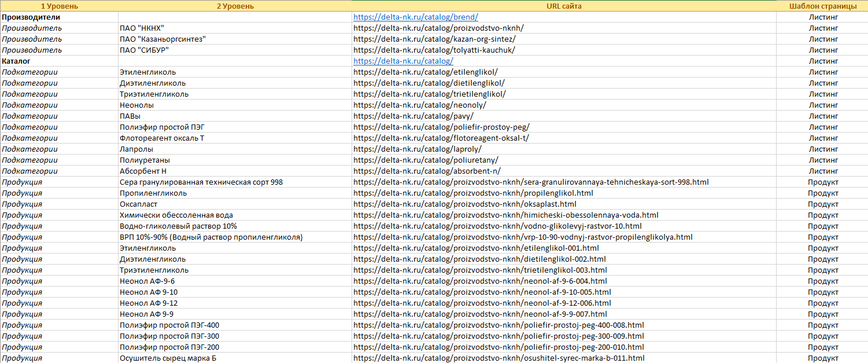Viewport: 868px width, 363px height.
Task: Select the URL ending in kazan-org-sintez/
Action: [x=434, y=39]
